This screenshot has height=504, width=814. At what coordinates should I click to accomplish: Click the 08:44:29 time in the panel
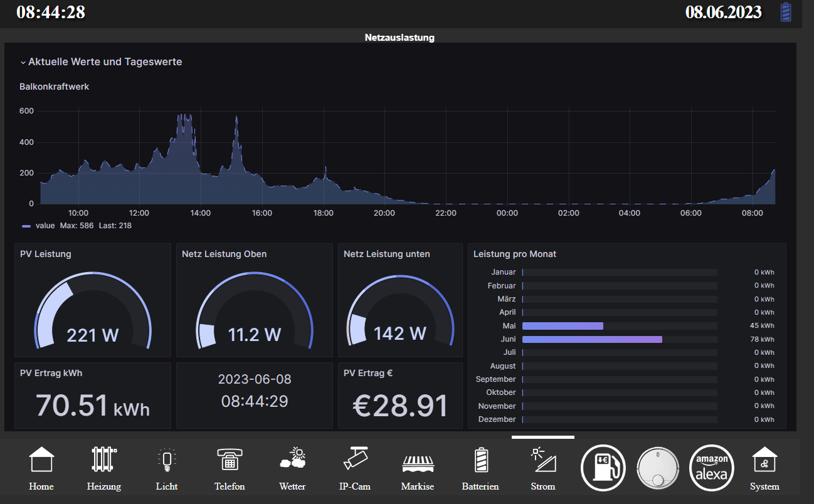click(x=255, y=401)
